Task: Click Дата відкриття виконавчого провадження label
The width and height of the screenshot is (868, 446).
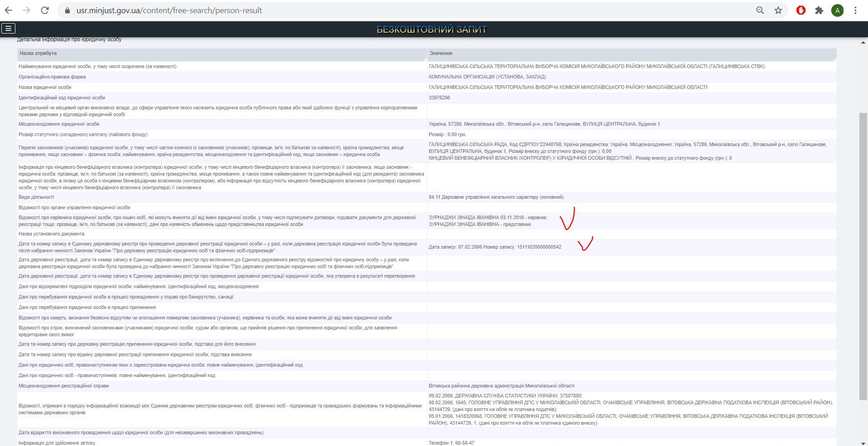Action: [141, 432]
